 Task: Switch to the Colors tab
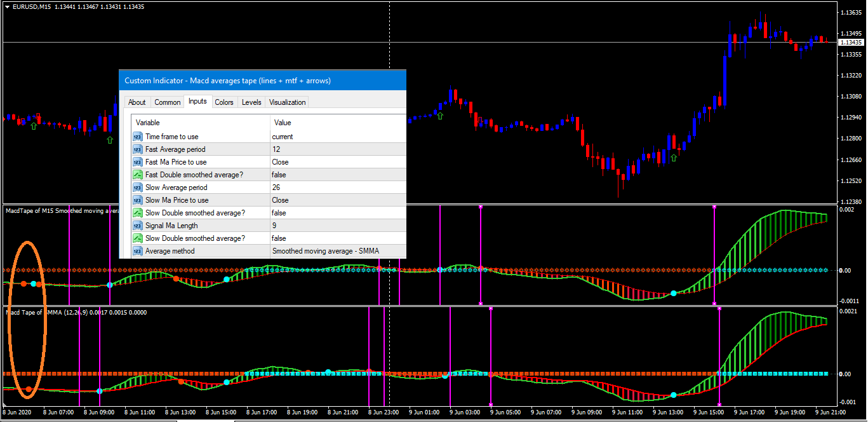pyautogui.click(x=224, y=102)
